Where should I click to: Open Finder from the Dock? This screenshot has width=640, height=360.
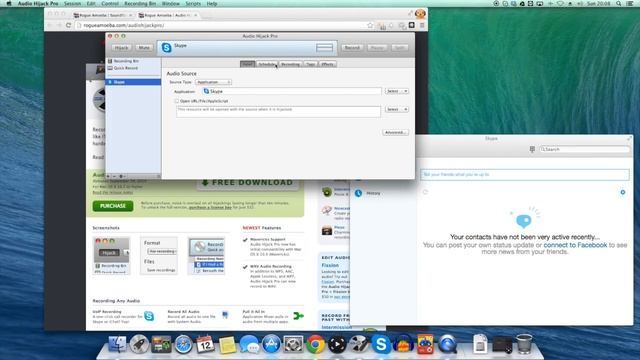117,344
